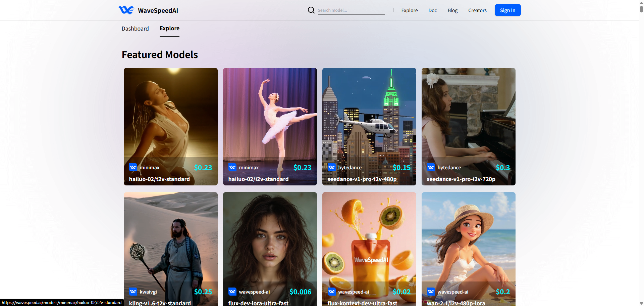Open the seedance-v1-pro-t2v-480p helicopter thumbnail

point(369,126)
